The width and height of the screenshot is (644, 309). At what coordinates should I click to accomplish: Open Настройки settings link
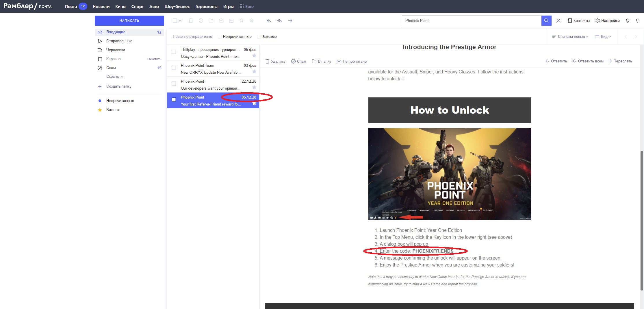608,21
